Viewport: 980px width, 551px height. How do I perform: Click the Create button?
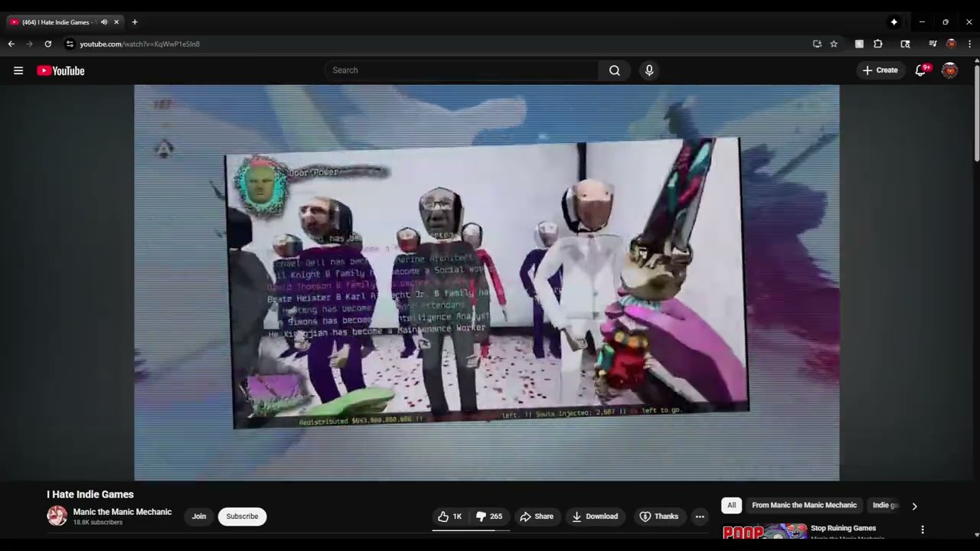pos(880,70)
